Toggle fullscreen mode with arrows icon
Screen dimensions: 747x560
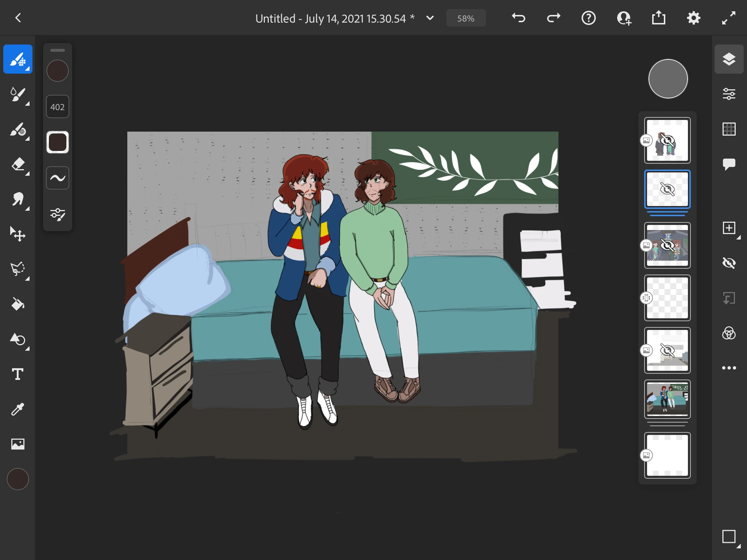point(729,18)
